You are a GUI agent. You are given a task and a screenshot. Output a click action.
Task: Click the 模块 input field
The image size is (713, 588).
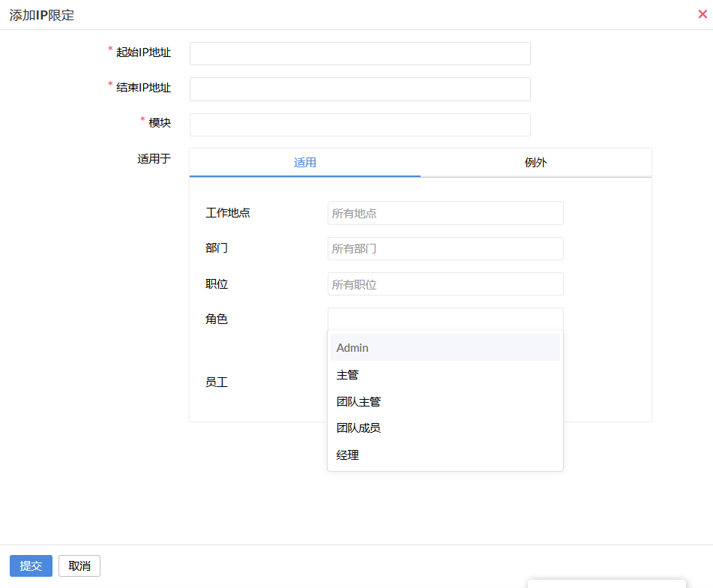click(x=360, y=124)
